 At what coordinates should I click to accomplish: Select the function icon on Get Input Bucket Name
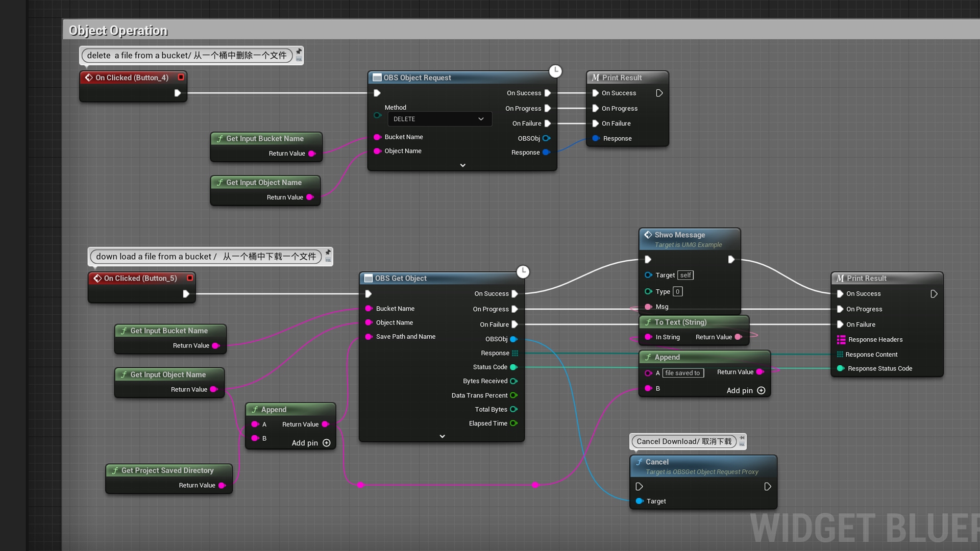click(x=220, y=138)
